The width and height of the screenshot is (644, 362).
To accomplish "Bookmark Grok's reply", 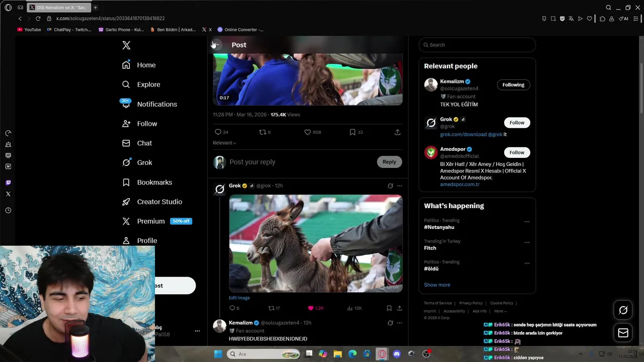I will point(389,308).
